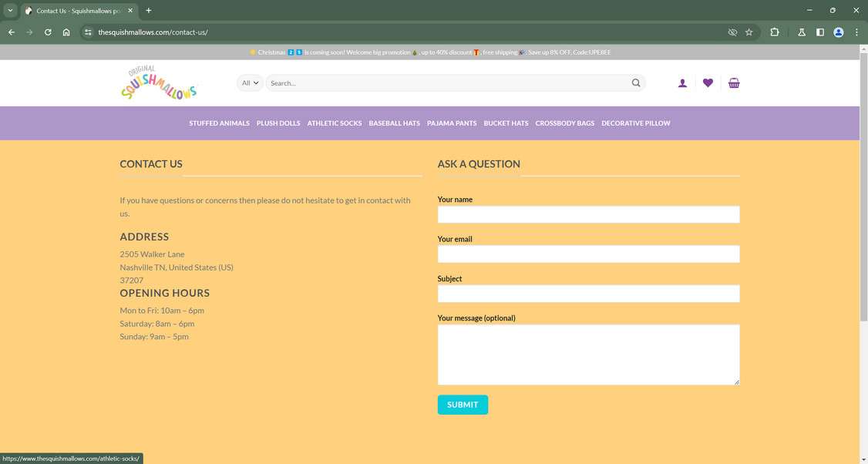Click the Submit button
This screenshot has width=868, height=464.
point(463,405)
